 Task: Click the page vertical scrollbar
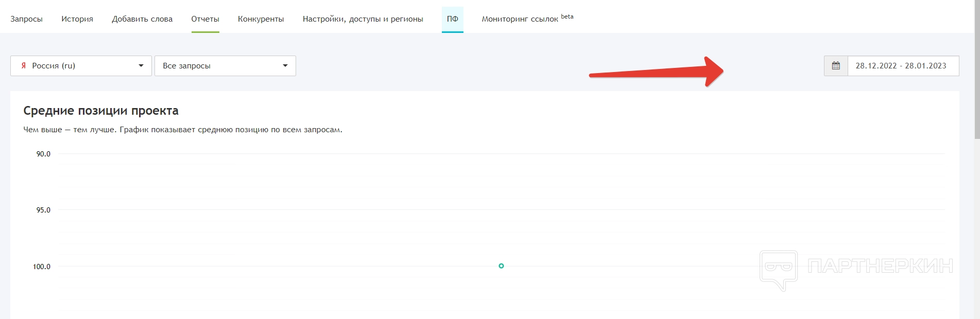click(977, 69)
